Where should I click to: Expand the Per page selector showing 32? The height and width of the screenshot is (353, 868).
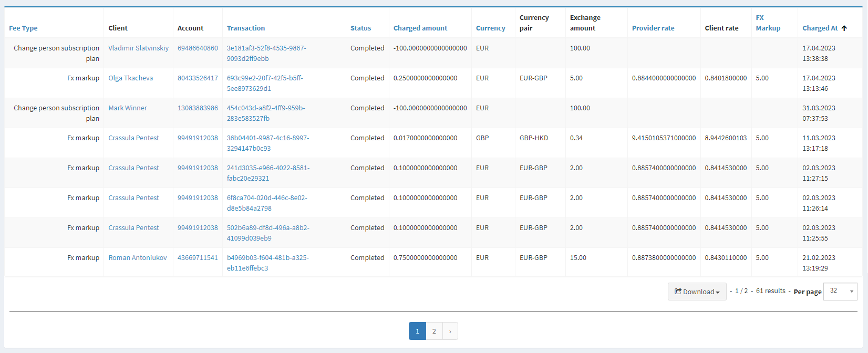[840, 291]
